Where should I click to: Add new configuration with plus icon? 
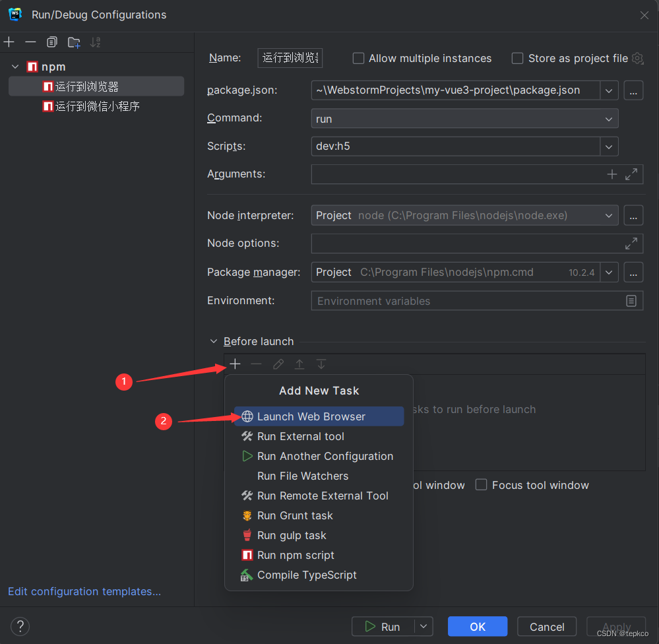coord(9,42)
